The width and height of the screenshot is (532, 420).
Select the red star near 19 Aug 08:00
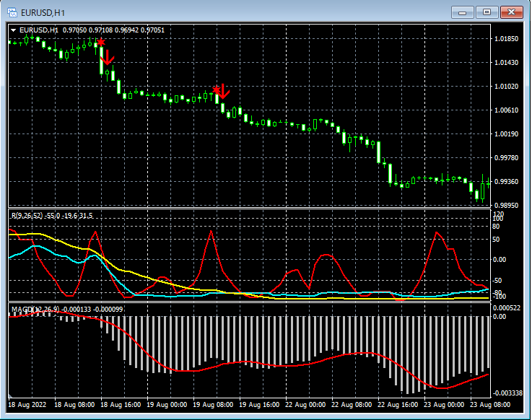pyautogui.click(x=217, y=89)
